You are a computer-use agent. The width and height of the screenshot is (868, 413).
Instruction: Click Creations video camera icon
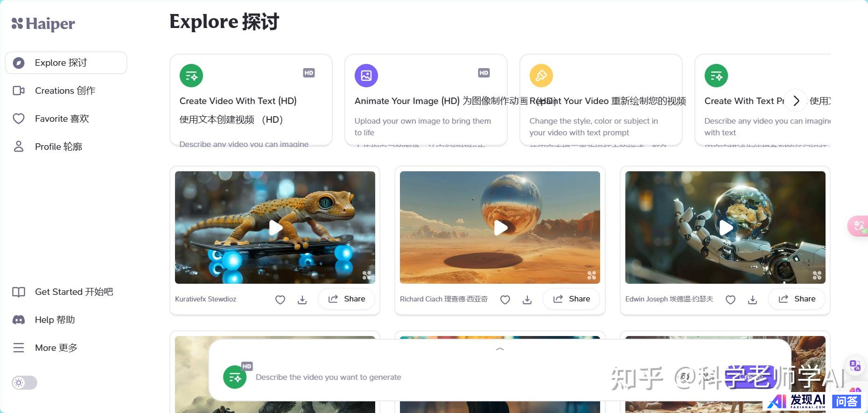pyautogui.click(x=19, y=91)
